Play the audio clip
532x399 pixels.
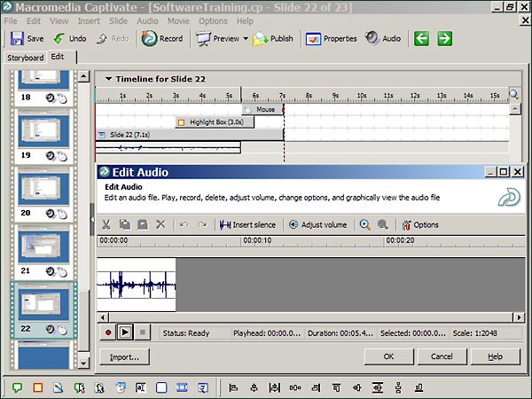[125, 332]
